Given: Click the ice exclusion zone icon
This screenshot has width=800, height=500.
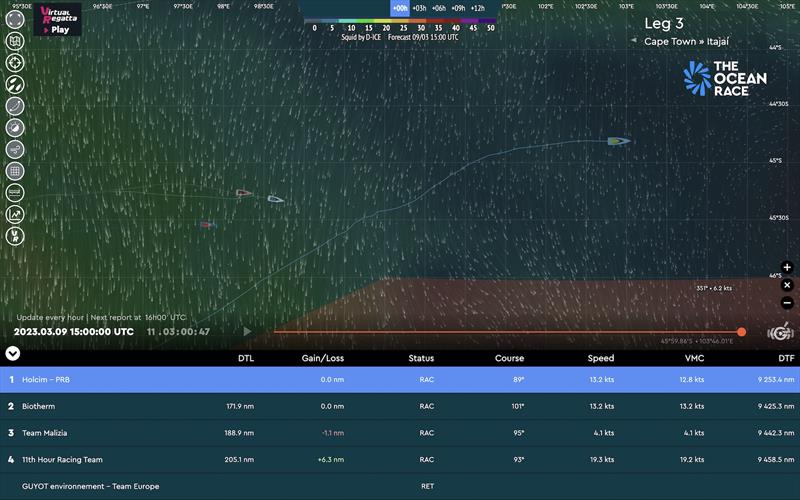Looking at the screenshot, I should (15, 192).
